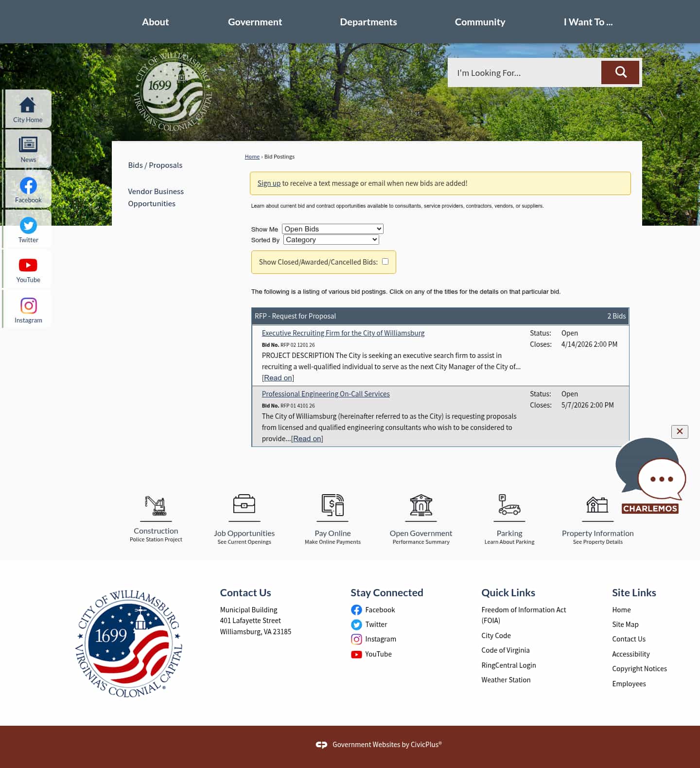Image resolution: width=700 pixels, height=768 pixels.
Task: Click Read on for Professional Engineering bid
Action: tap(307, 439)
